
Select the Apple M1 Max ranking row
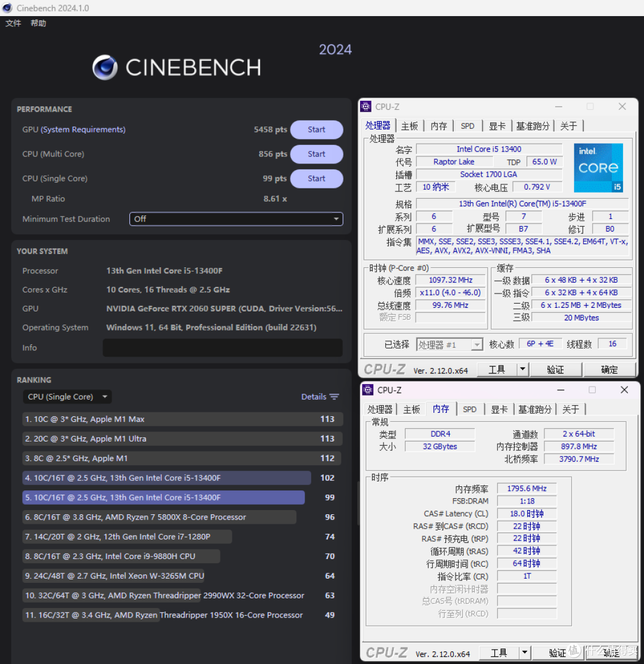182,419
